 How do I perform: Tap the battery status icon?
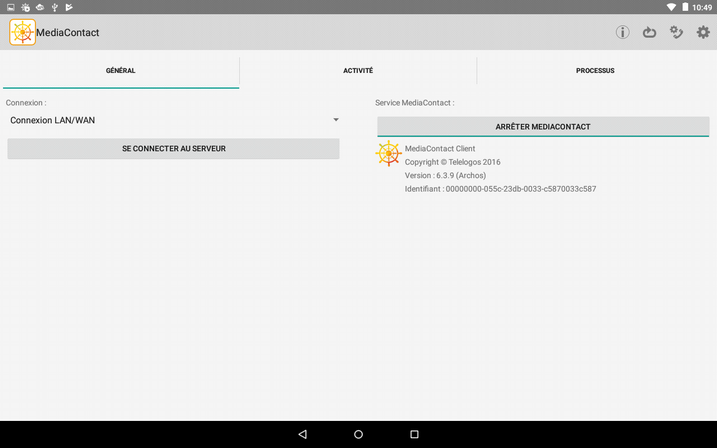(685, 7)
